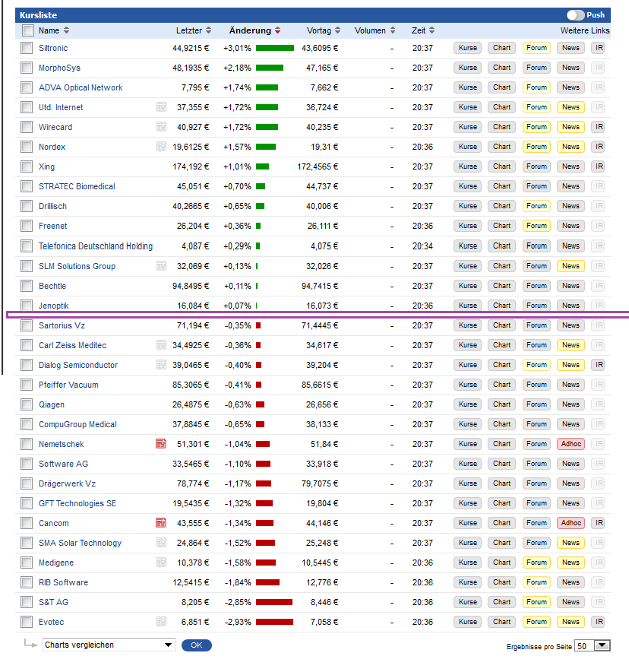The height and width of the screenshot is (672, 629).
Task: Open the Xing stock link
Action: pyautogui.click(x=46, y=166)
